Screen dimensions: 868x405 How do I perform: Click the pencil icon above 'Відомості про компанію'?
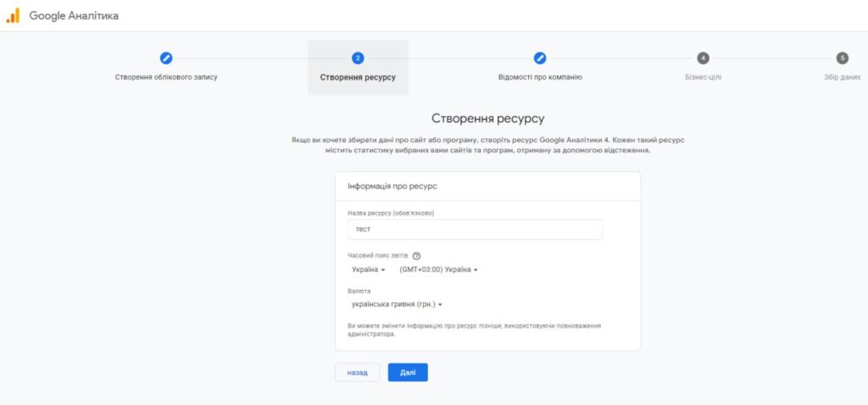point(540,58)
